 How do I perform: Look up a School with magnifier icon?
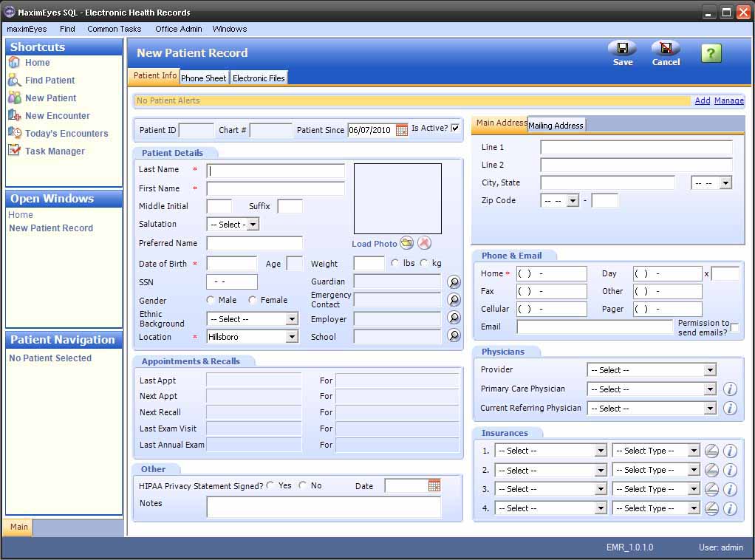(x=454, y=335)
